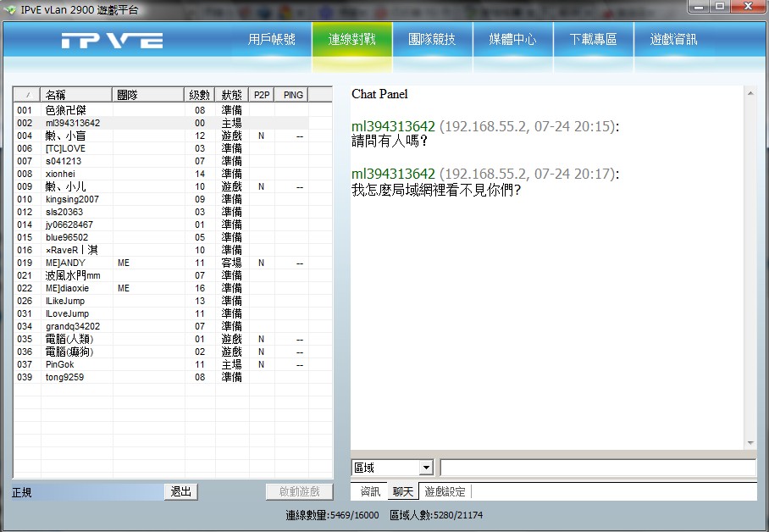Open the 遊戲設定 bottom tab
This screenshot has width=769, height=532.
pyautogui.click(x=445, y=491)
